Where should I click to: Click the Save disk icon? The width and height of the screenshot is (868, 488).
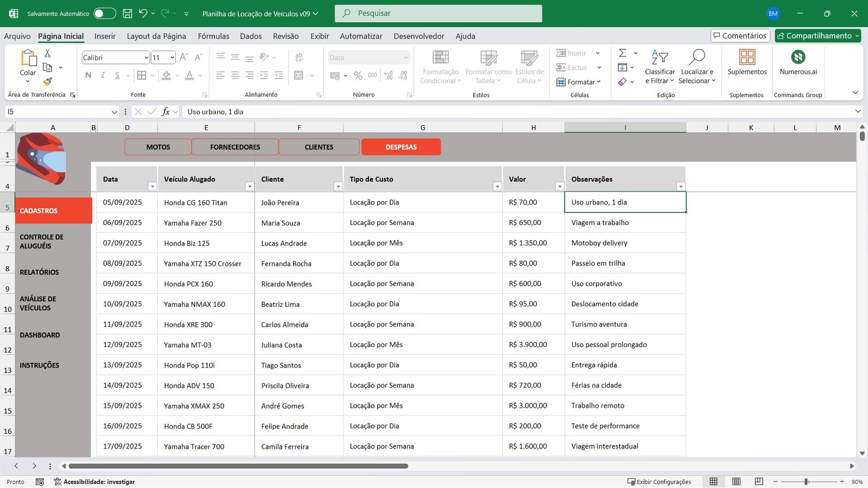tap(127, 14)
